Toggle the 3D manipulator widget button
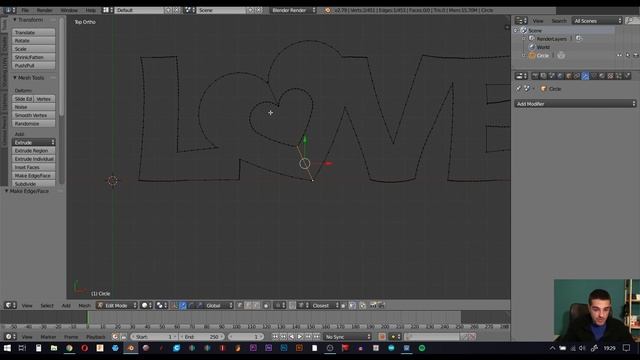Viewport: 640px width, 360px height. click(x=174, y=305)
